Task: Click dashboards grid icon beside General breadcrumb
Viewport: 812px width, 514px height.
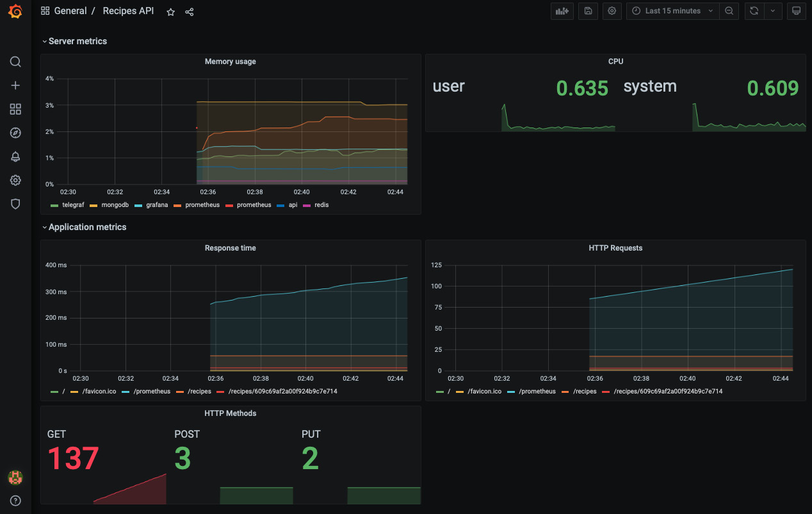Action: pyautogui.click(x=45, y=11)
